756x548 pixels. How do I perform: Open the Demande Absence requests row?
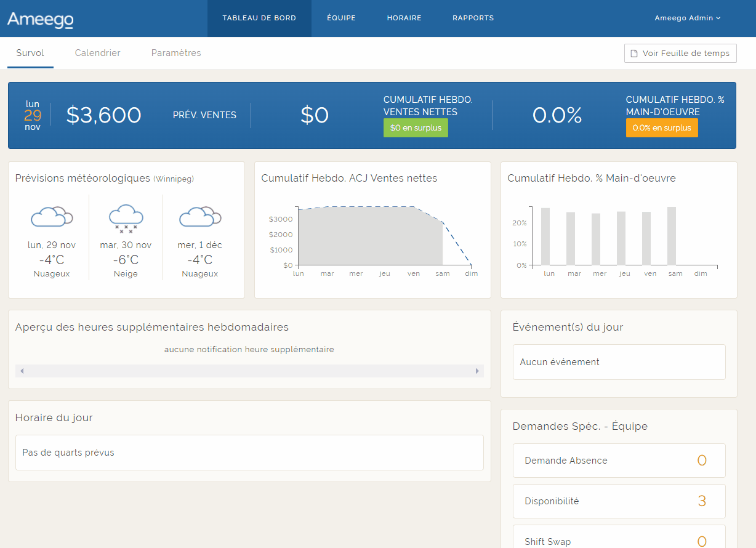[619, 461]
